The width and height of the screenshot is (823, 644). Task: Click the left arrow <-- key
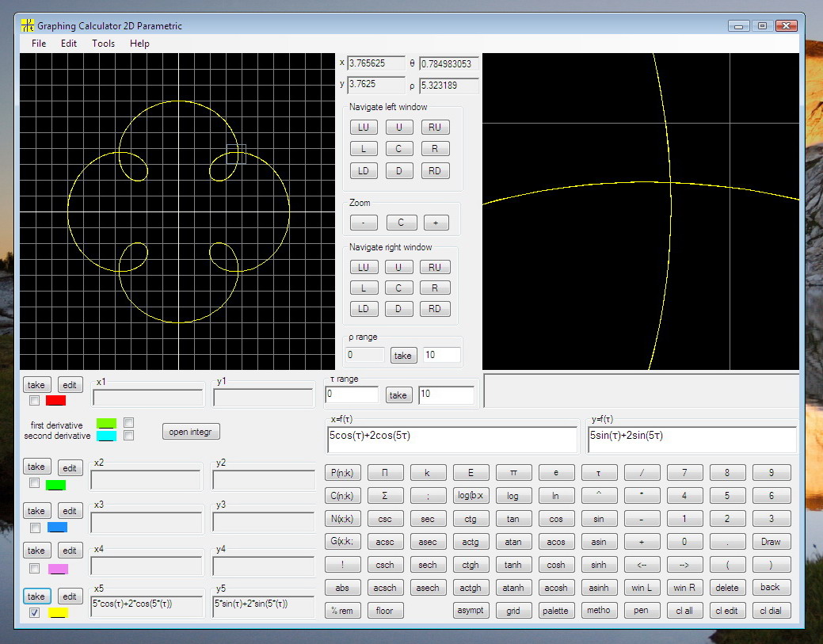642,565
